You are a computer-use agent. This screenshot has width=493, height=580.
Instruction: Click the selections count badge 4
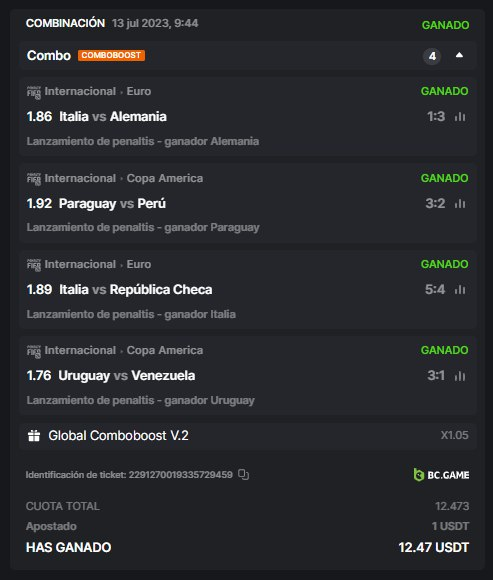[432, 56]
